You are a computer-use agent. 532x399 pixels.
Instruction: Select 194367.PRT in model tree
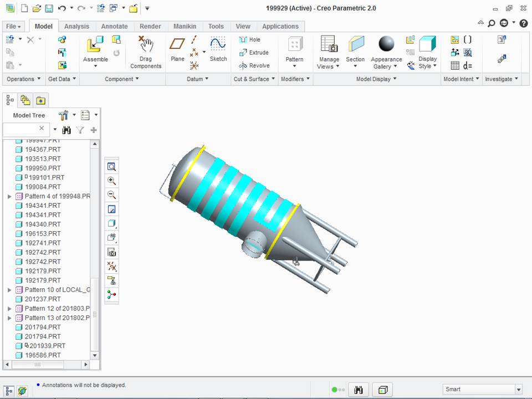(x=43, y=149)
